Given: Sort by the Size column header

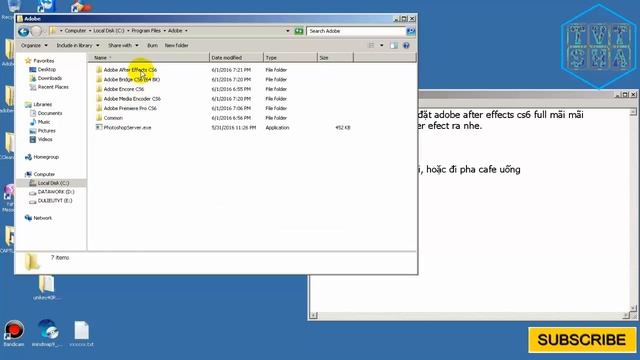Looking at the screenshot, I should 335,58.
